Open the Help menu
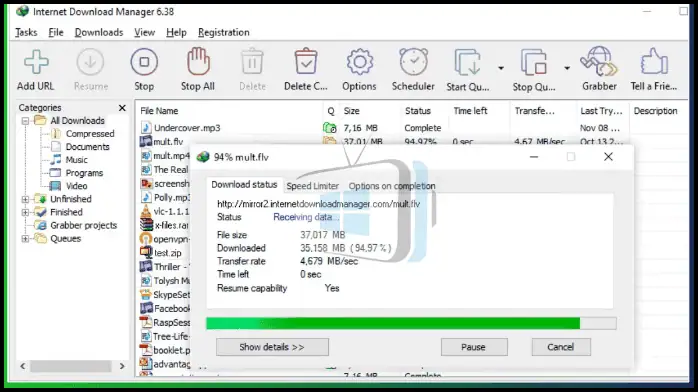The image size is (698, 392). point(176,32)
